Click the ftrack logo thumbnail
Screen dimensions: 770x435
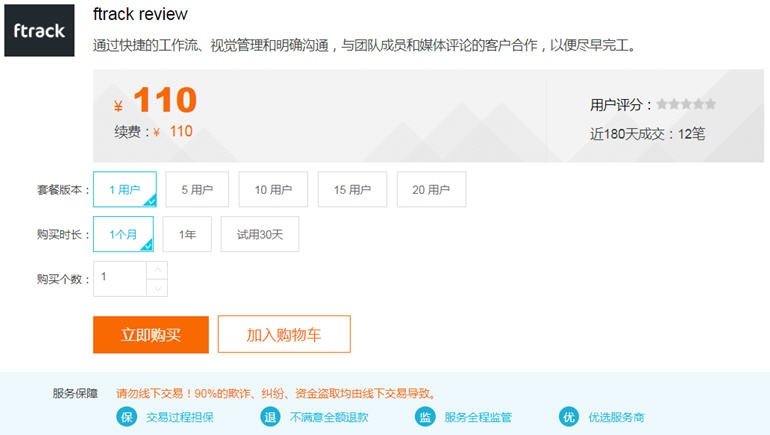tap(39, 30)
